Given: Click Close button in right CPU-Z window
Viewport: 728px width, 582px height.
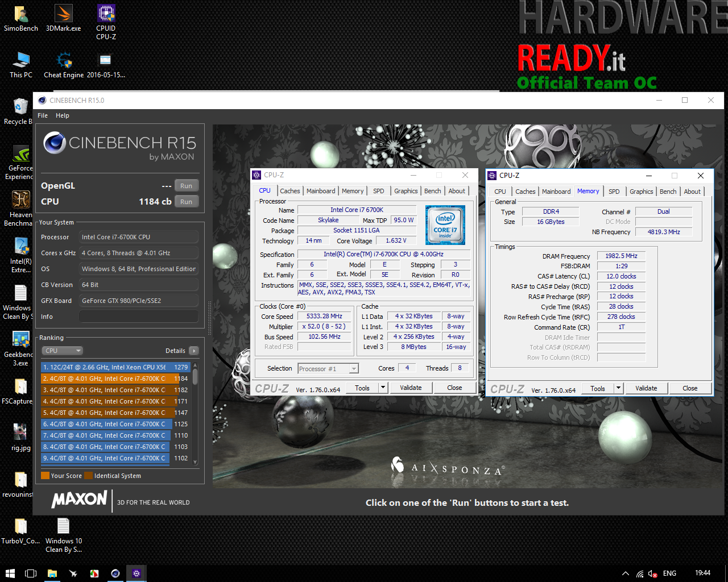Looking at the screenshot, I should pyautogui.click(x=690, y=389).
